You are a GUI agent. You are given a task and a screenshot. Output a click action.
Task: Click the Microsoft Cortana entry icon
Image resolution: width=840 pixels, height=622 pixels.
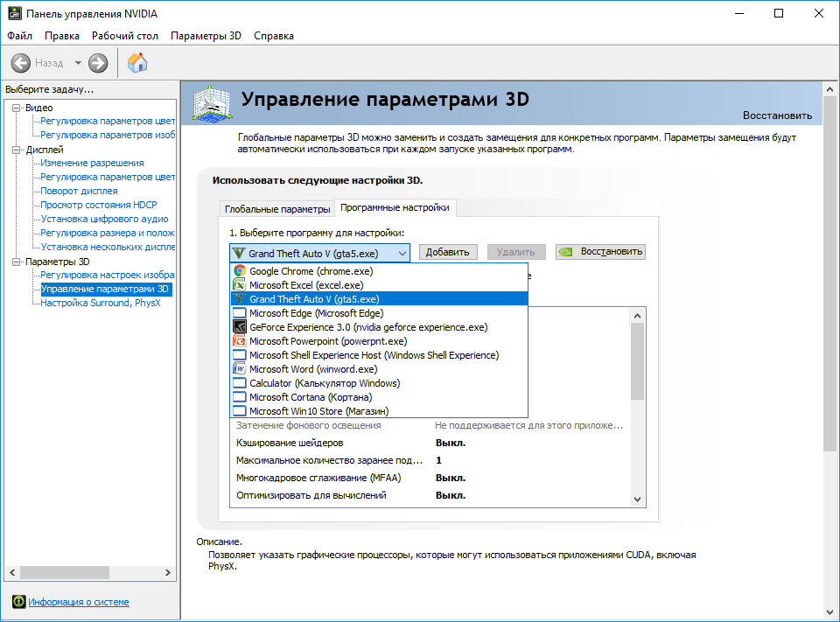240,397
